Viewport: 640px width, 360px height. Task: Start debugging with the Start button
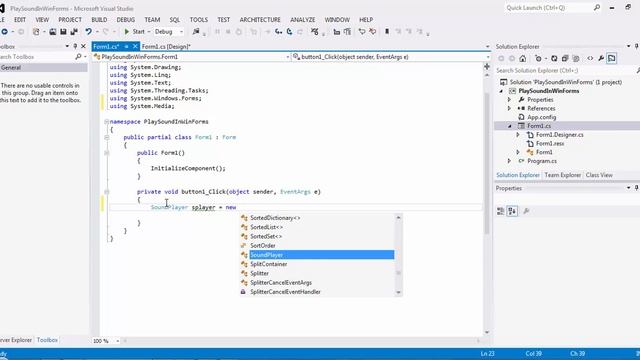click(x=135, y=31)
